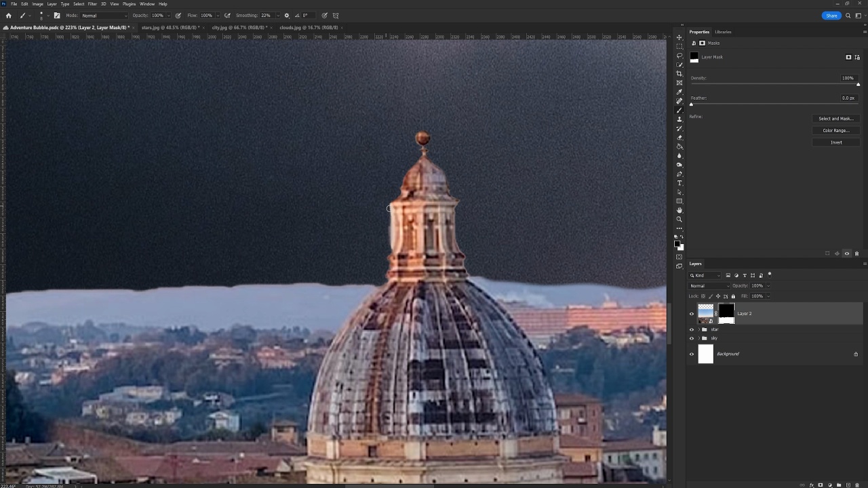Viewport: 868px width, 488px height.
Task: Select the Lasso tool
Action: click(x=679, y=56)
